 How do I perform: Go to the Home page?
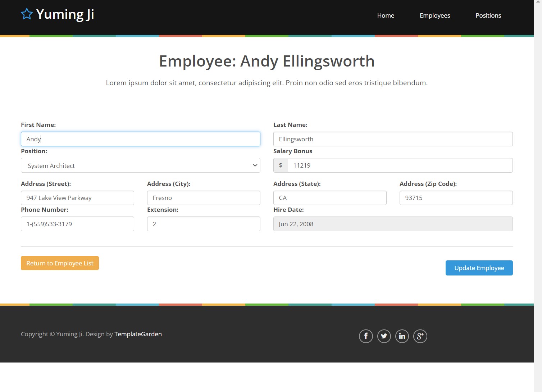385,15
